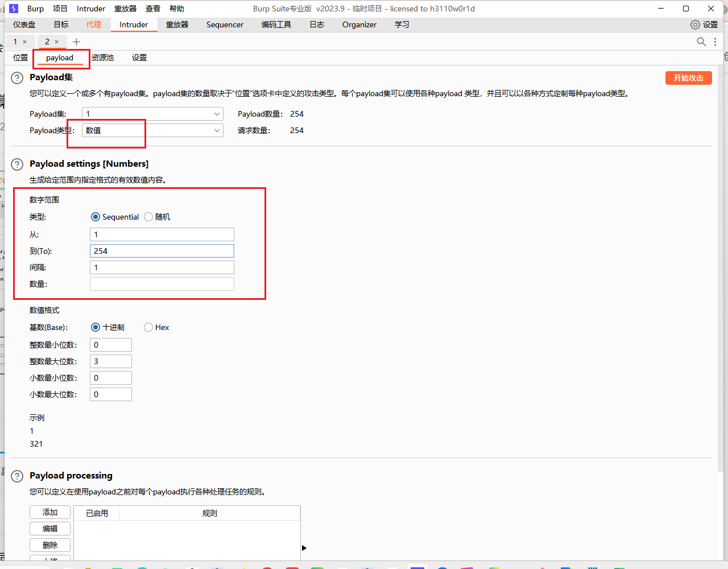Viewport: 728px width, 569px height.
Task: Open the 重放器 menu in menu bar
Action: [x=125, y=9]
